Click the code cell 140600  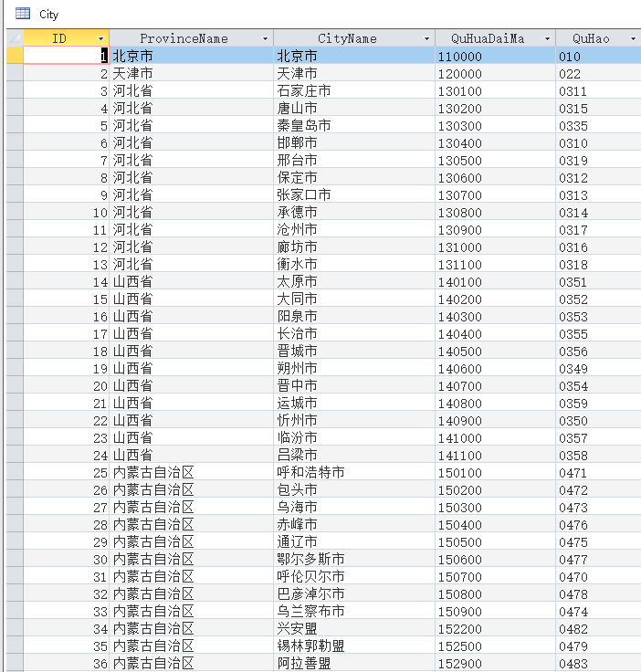point(495,368)
